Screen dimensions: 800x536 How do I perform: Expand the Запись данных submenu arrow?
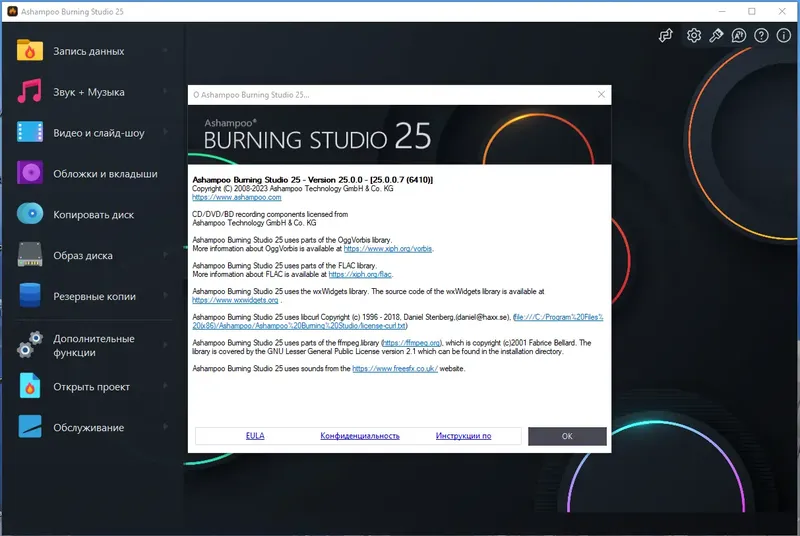point(165,50)
